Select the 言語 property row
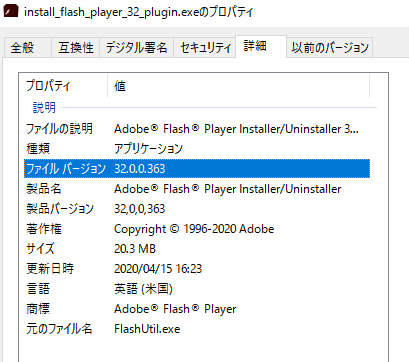 [197, 289]
